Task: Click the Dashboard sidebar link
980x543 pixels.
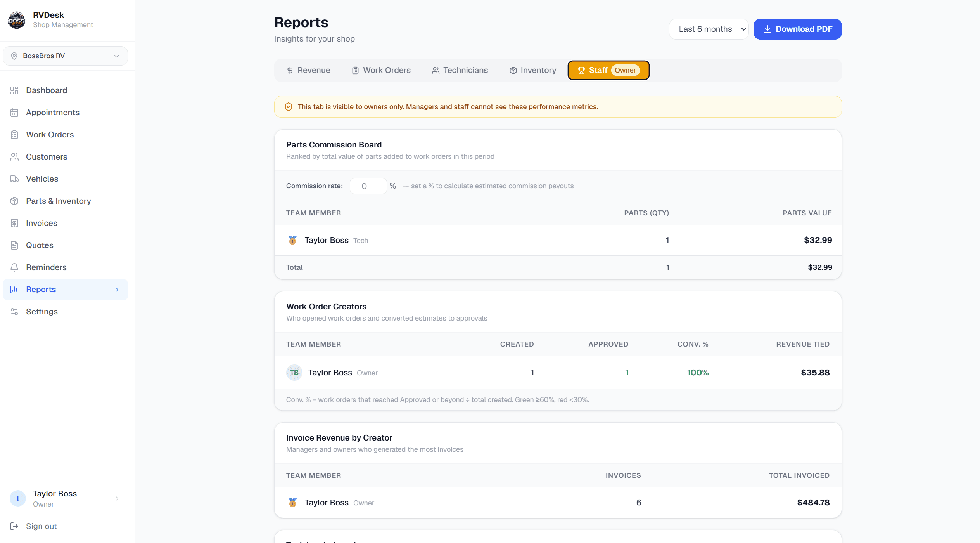Action: coord(65,90)
